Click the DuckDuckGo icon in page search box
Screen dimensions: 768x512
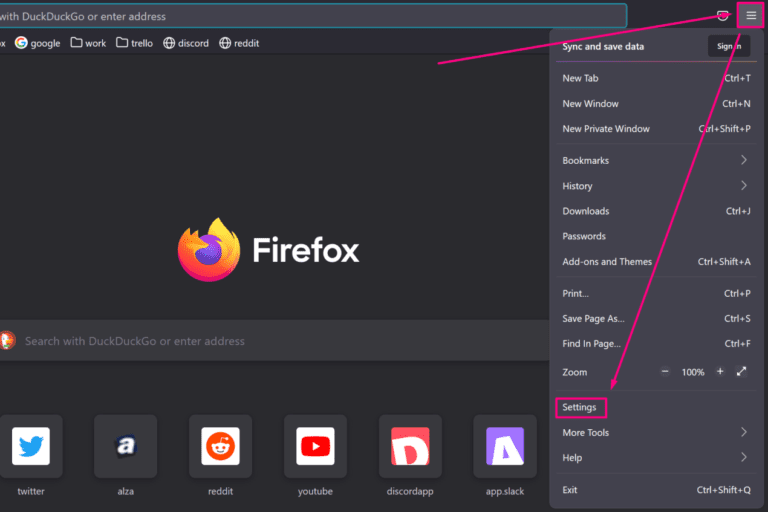(x=7, y=341)
